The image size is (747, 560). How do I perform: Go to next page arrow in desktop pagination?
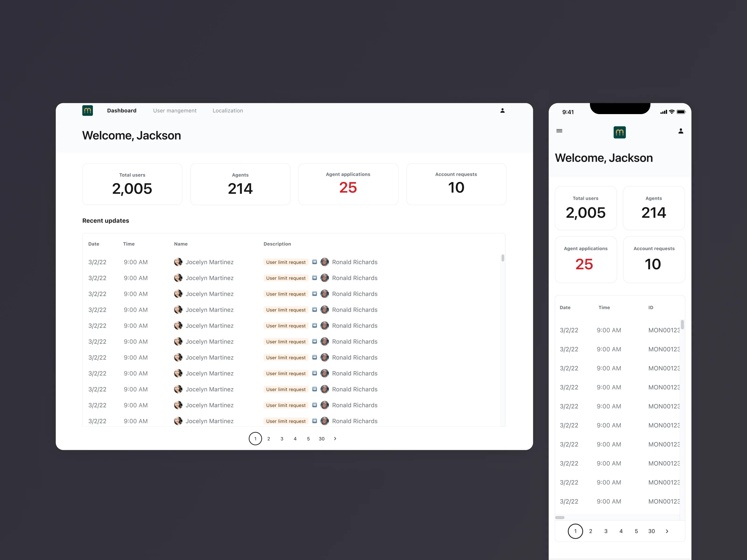[x=335, y=438]
